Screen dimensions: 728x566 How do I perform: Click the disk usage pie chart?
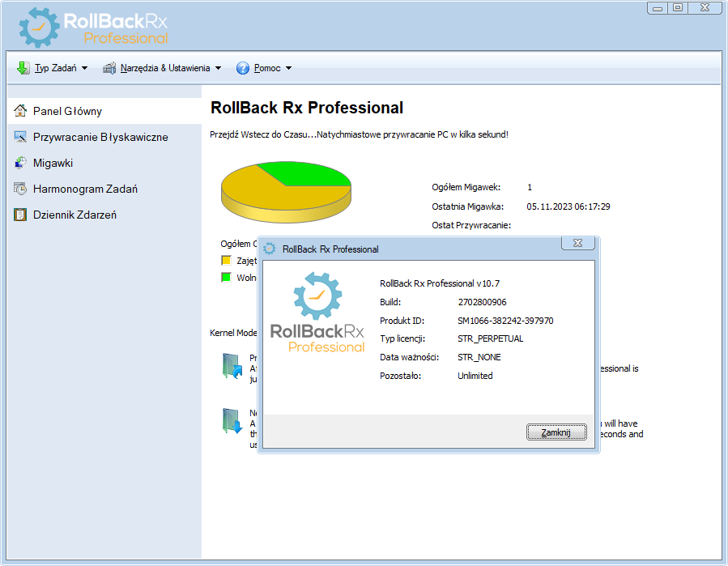[x=286, y=192]
